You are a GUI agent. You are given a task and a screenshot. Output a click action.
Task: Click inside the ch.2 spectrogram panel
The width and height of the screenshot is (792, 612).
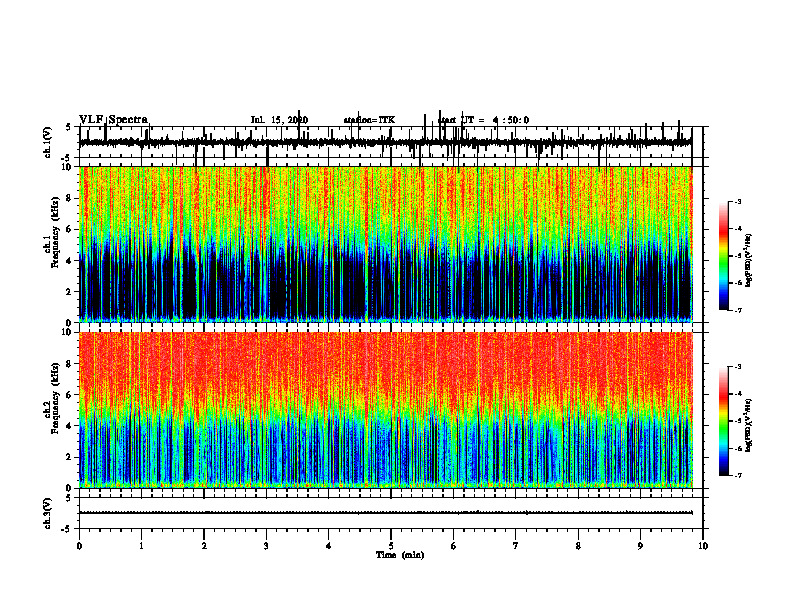point(385,410)
